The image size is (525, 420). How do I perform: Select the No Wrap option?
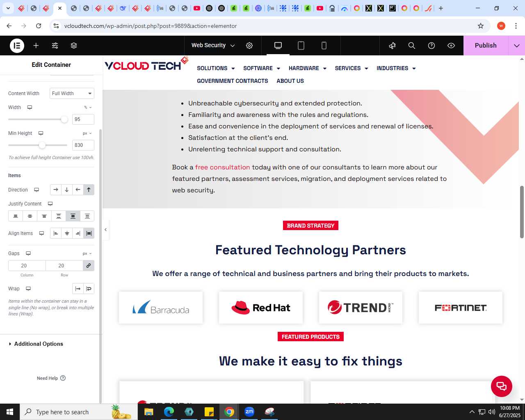[78, 289]
